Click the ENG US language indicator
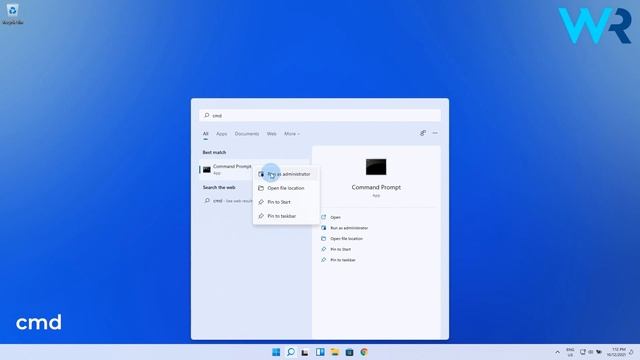 [570, 352]
